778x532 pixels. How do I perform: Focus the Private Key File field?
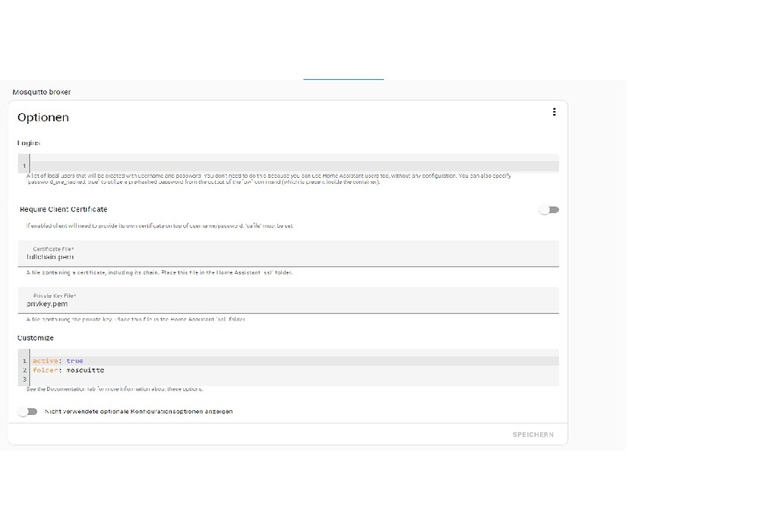[288, 300]
